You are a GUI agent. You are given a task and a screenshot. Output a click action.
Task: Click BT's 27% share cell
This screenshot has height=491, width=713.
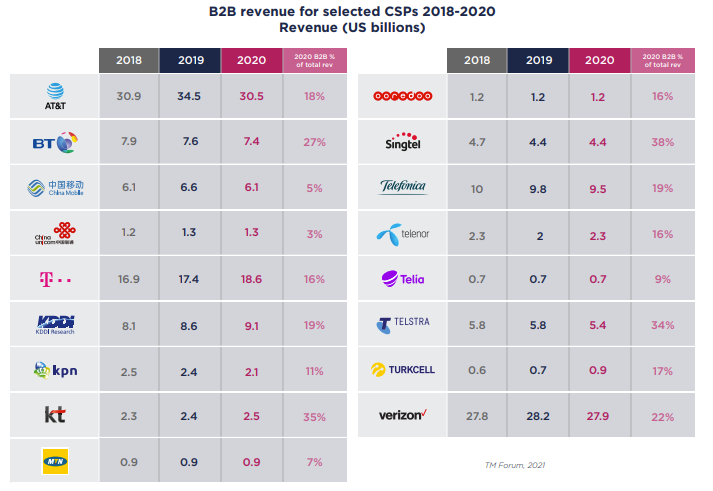point(314,142)
